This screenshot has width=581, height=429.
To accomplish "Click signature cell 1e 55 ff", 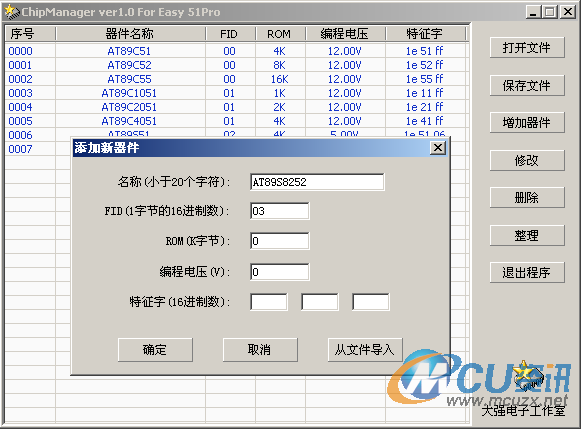I will pos(424,79).
